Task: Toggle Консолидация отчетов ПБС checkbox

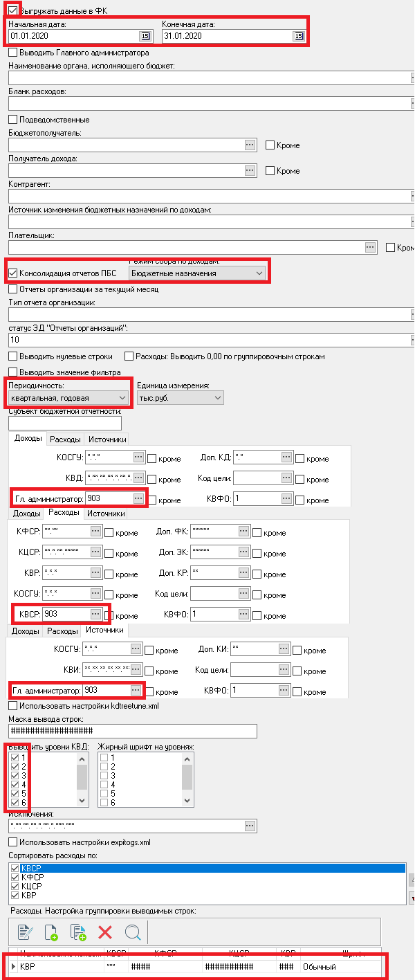Action: [13, 273]
